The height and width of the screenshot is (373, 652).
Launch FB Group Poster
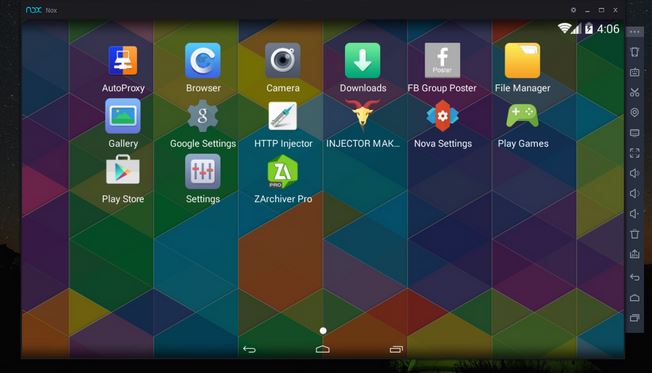pos(442,61)
